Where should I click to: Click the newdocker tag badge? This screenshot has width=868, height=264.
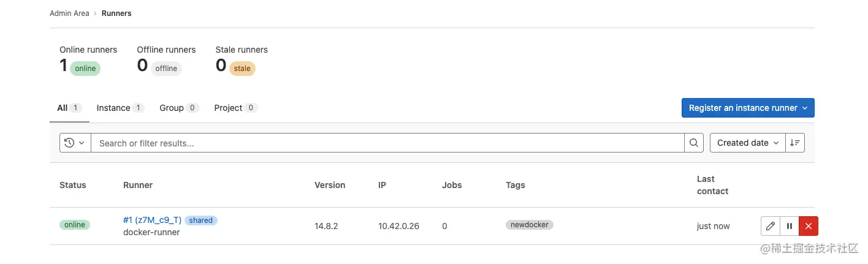click(530, 225)
